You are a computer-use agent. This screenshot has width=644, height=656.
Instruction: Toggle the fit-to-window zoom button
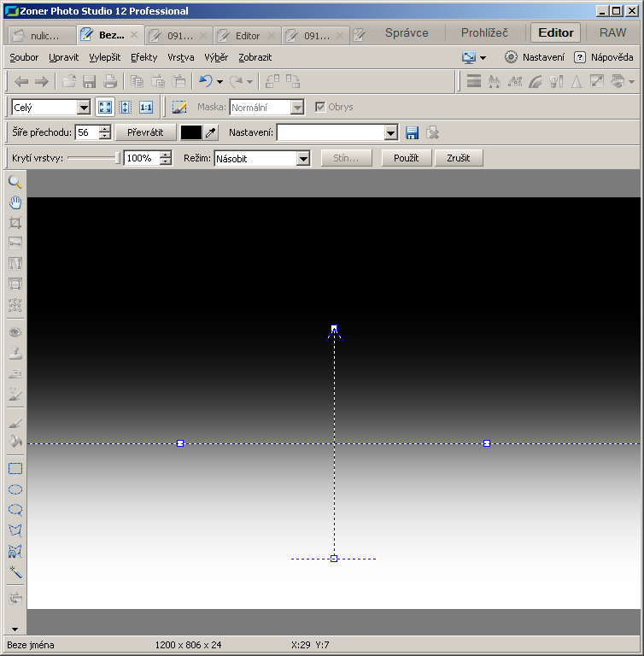pos(105,107)
